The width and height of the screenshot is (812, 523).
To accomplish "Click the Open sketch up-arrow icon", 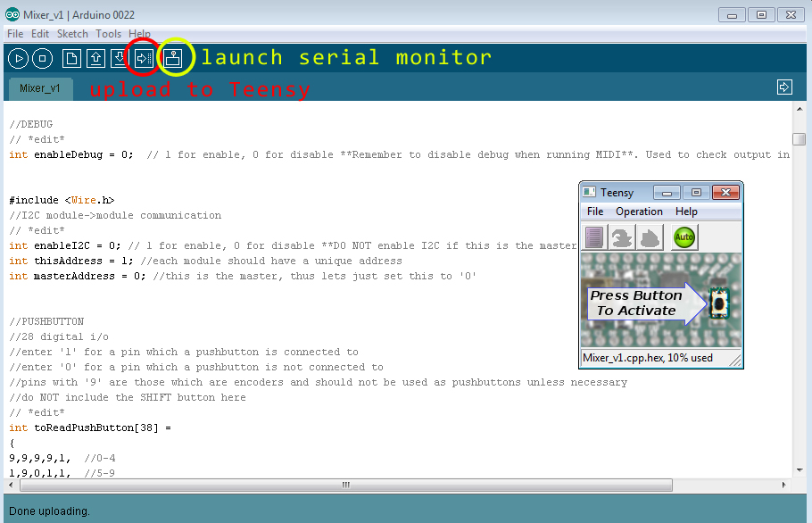I will point(95,59).
